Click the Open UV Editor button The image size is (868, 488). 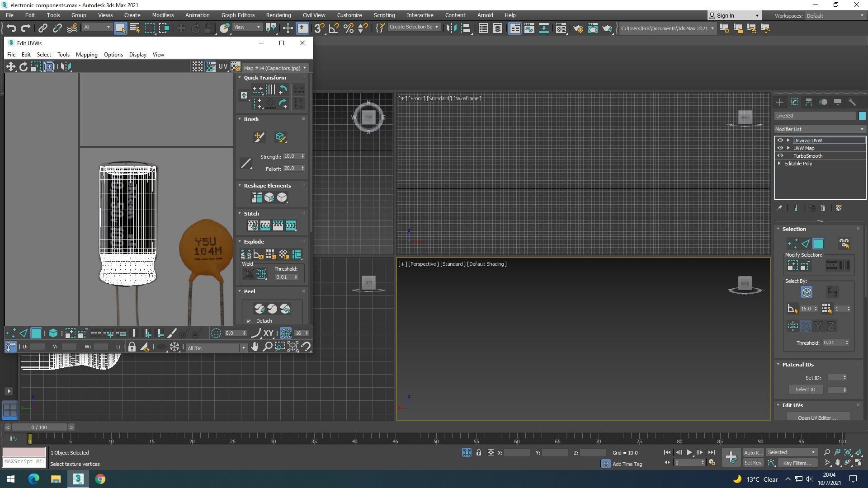(817, 418)
